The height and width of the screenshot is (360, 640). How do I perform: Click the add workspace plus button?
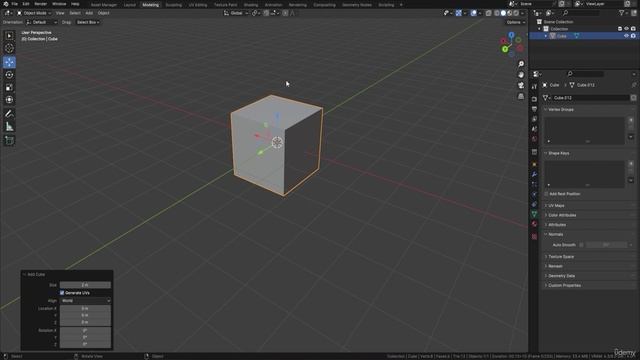(x=401, y=5)
